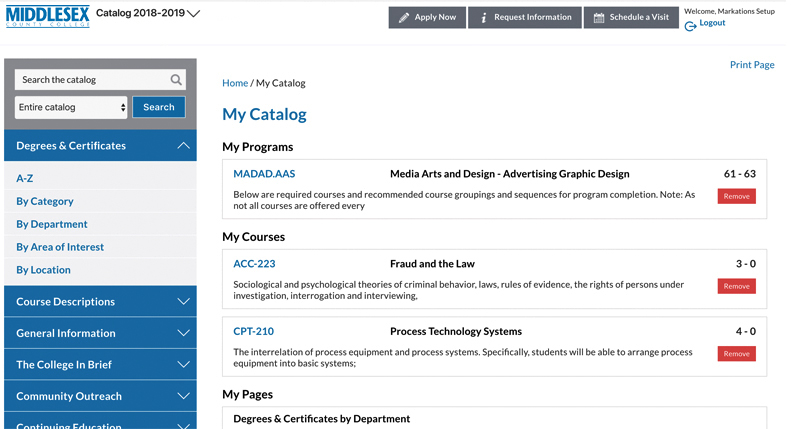Image resolution: width=795 pixels, height=429 pixels.
Task: Click the My Catalog page heading
Action: coord(264,115)
